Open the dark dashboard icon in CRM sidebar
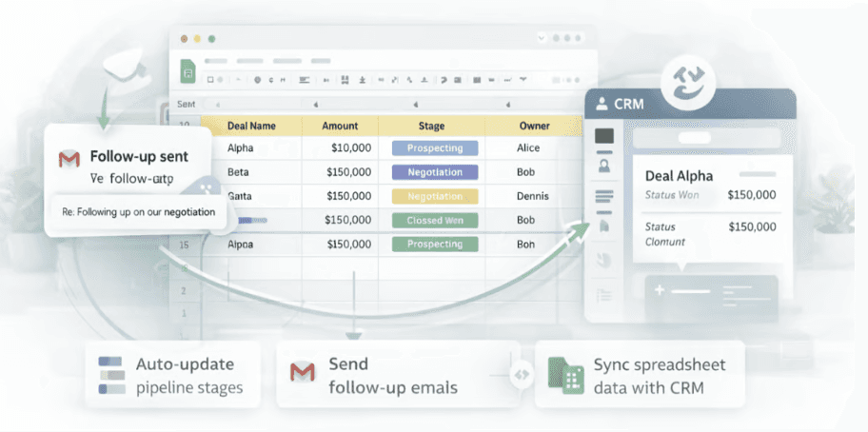 (603, 137)
